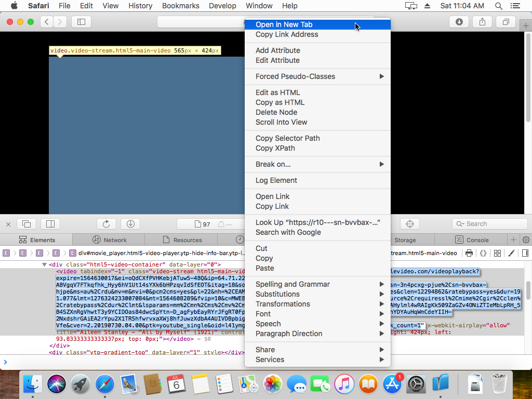
Task: Show Safari tab overview
Action: [x=506, y=22]
